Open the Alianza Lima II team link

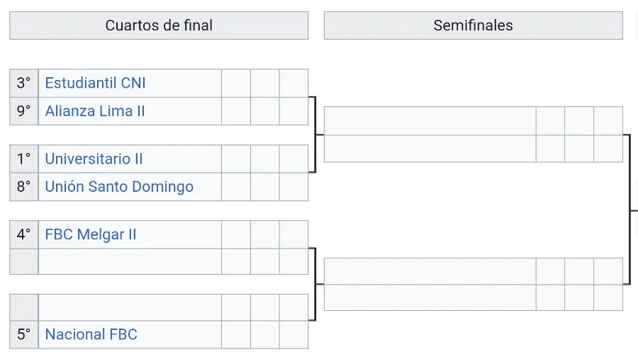tap(95, 111)
